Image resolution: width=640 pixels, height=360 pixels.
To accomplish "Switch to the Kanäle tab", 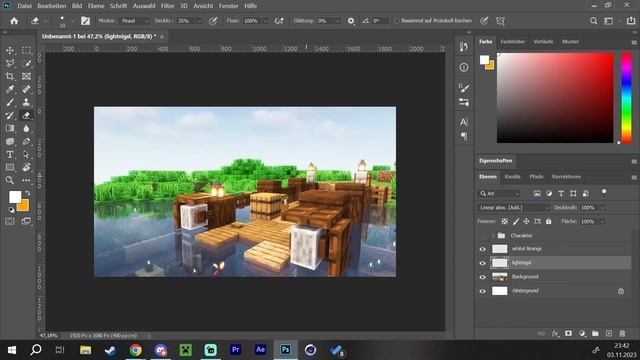I will (512, 177).
